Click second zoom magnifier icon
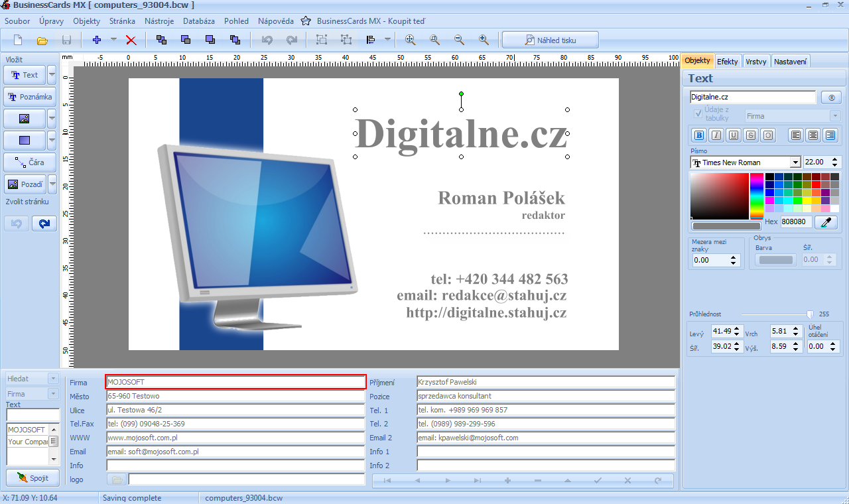The width and height of the screenshot is (849, 504). [x=435, y=40]
